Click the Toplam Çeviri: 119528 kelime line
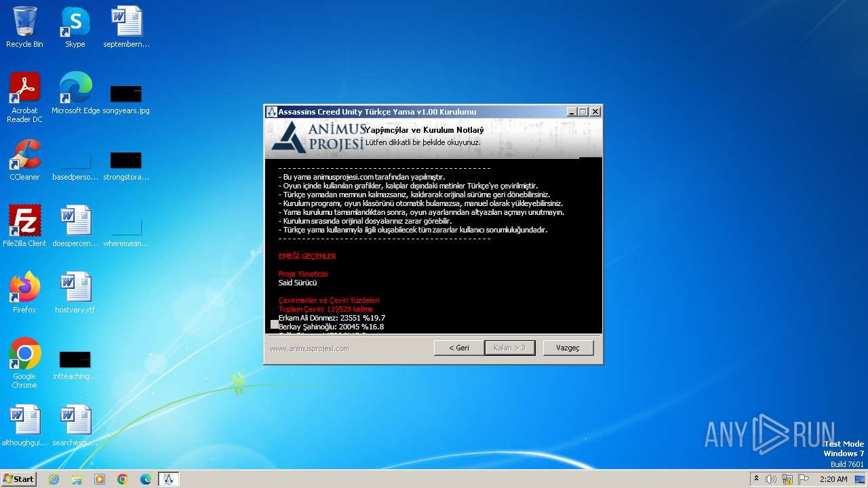Viewport: 868px width, 488px height. [x=325, y=309]
